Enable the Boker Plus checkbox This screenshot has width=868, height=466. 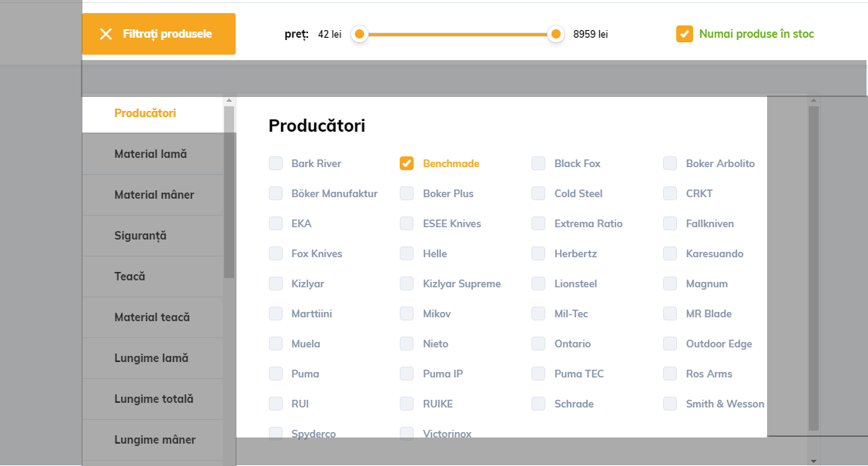(x=407, y=193)
